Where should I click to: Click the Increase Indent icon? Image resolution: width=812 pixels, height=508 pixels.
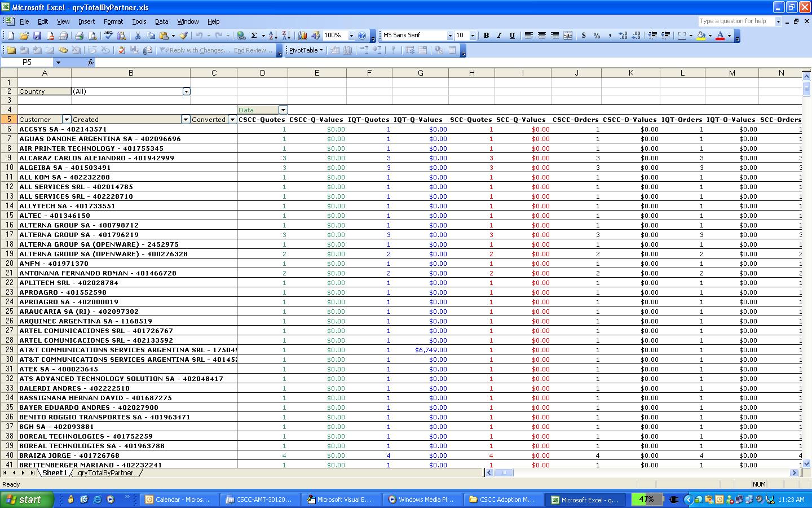point(665,36)
